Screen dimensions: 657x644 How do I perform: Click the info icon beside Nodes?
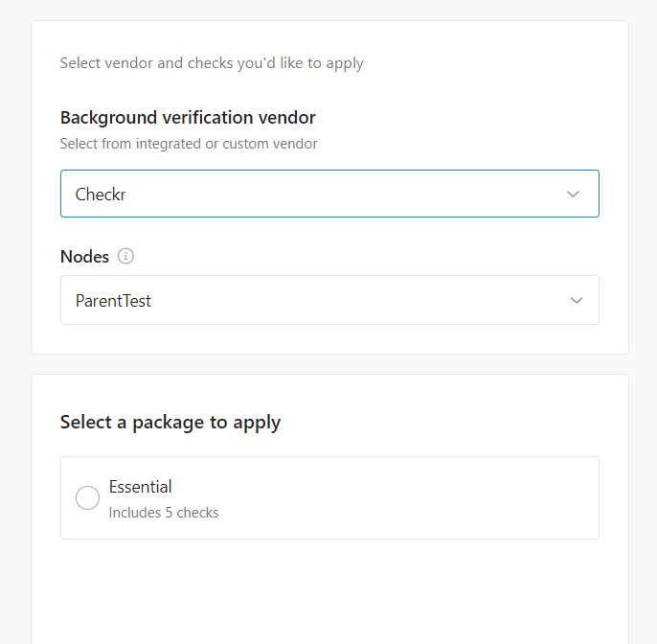click(126, 257)
